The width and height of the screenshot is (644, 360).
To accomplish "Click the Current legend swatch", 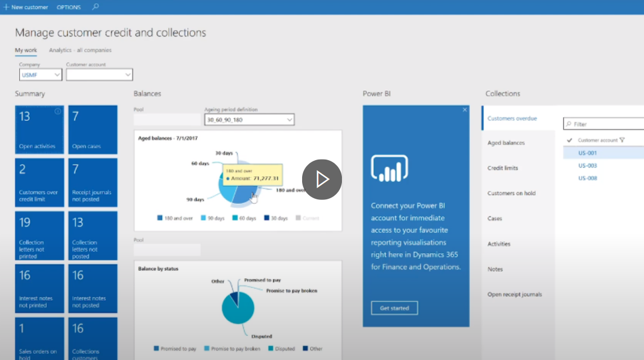I will (x=298, y=218).
